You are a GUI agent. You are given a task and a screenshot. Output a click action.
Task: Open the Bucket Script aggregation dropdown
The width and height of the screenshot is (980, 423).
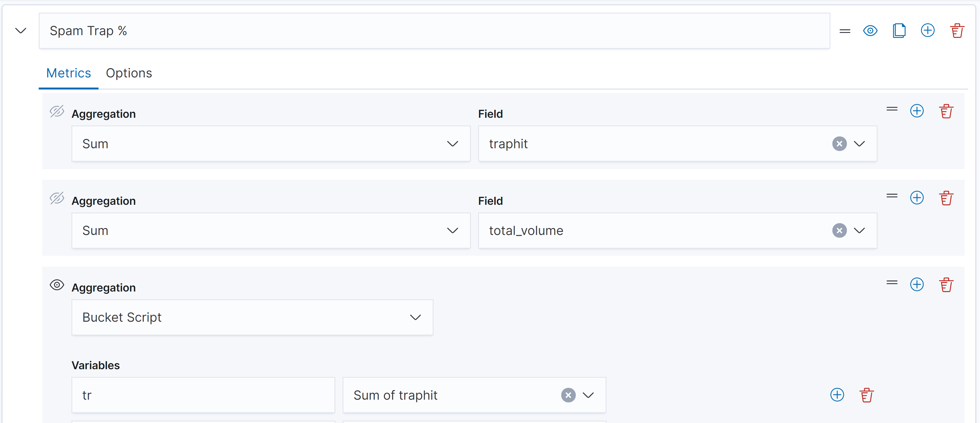252,317
